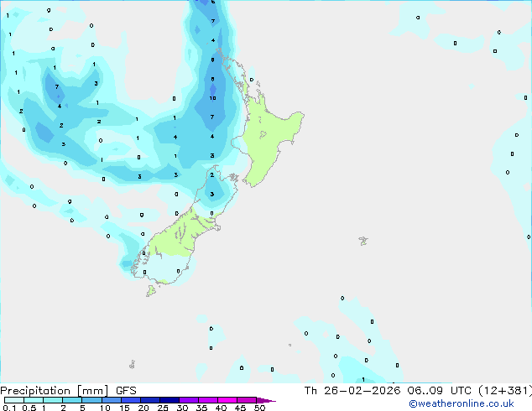Click the "(12+381)" forecast offset text

coord(505,391)
